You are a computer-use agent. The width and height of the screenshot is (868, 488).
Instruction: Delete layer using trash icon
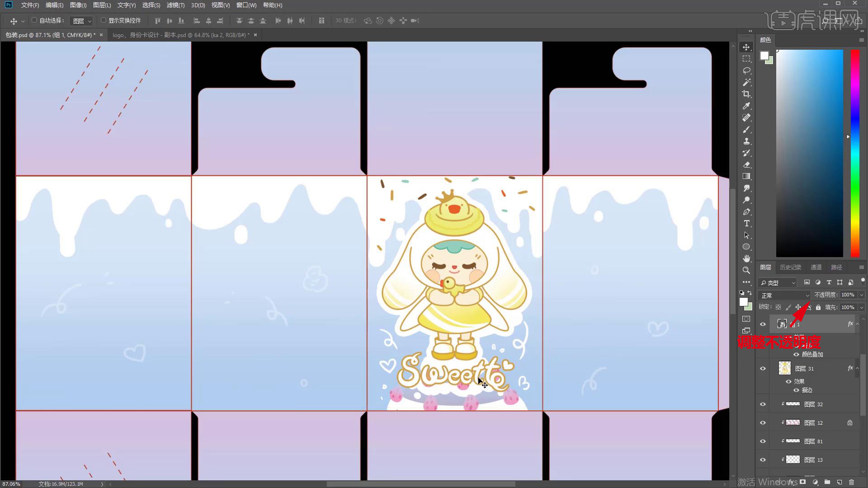852,482
